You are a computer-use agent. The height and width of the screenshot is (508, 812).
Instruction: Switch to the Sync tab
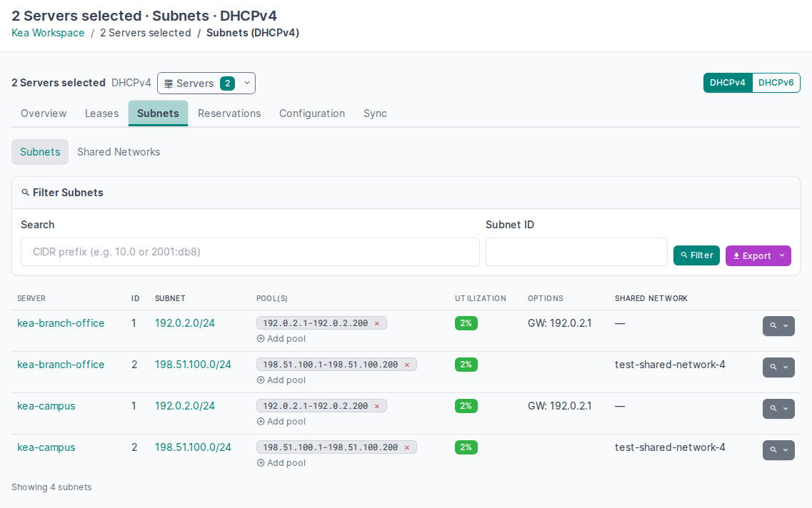pos(375,113)
